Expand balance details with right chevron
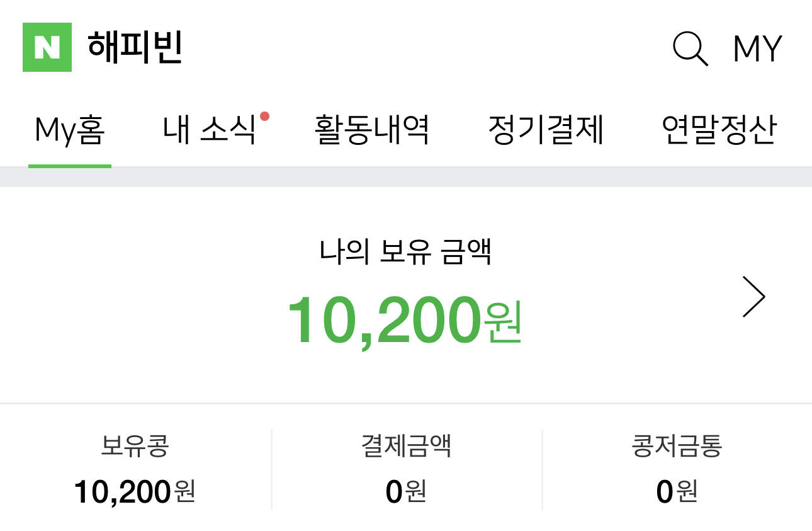The width and height of the screenshot is (812, 531). click(753, 296)
